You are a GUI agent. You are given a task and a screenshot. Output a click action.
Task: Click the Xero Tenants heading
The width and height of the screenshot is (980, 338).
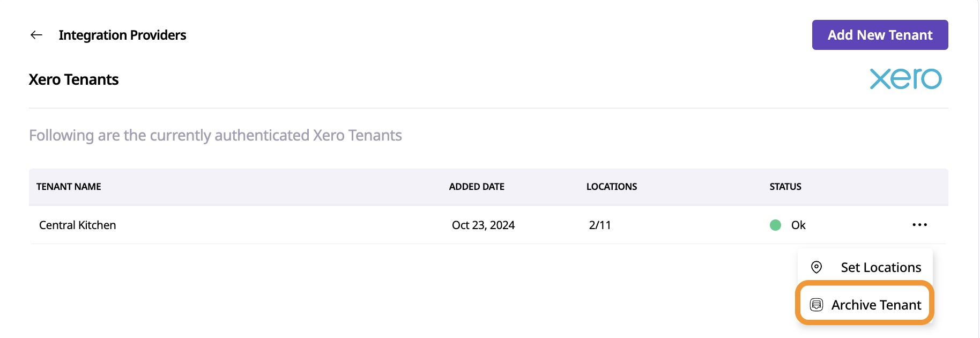click(74, 80)
